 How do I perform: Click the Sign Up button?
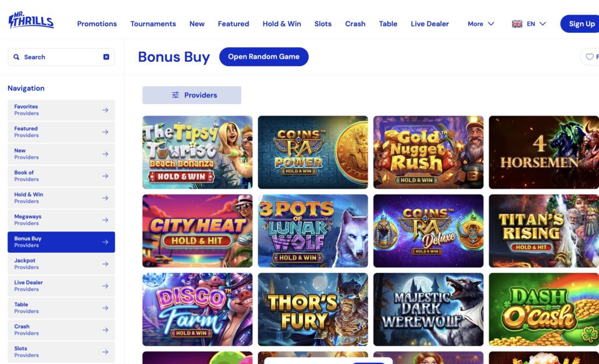581,24
